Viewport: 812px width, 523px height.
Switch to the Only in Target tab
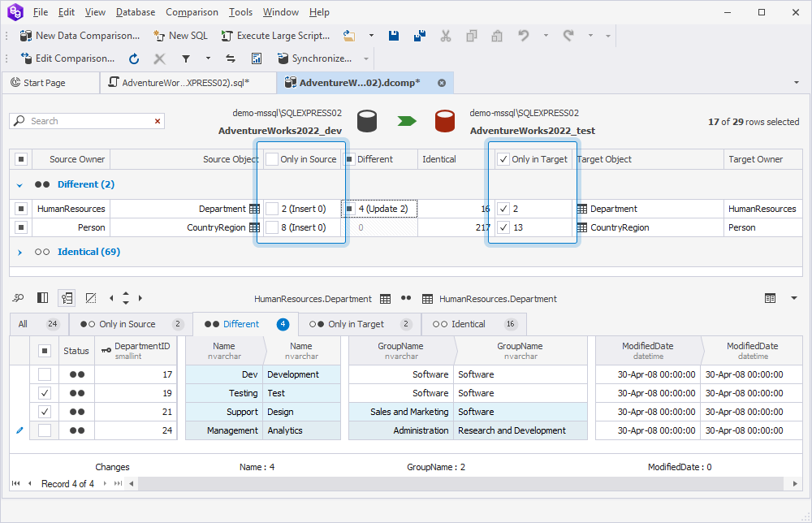click(356, 324)
